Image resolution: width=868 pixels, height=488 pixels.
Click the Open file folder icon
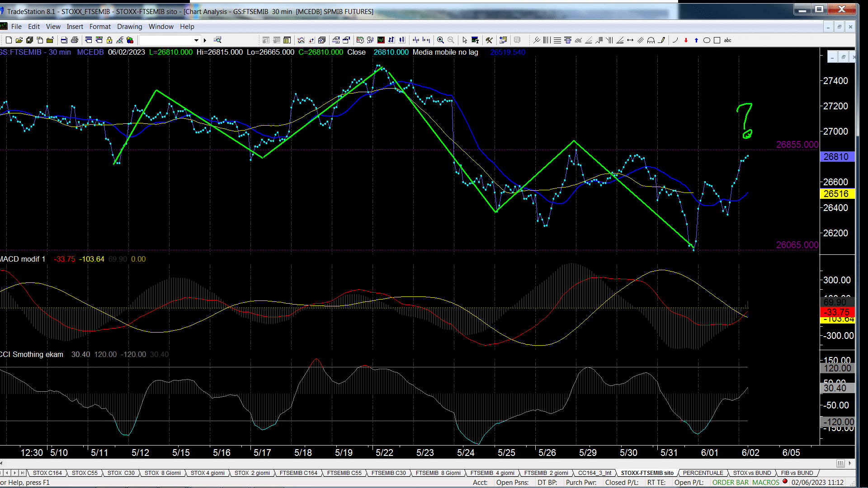(x=19, y=40)
